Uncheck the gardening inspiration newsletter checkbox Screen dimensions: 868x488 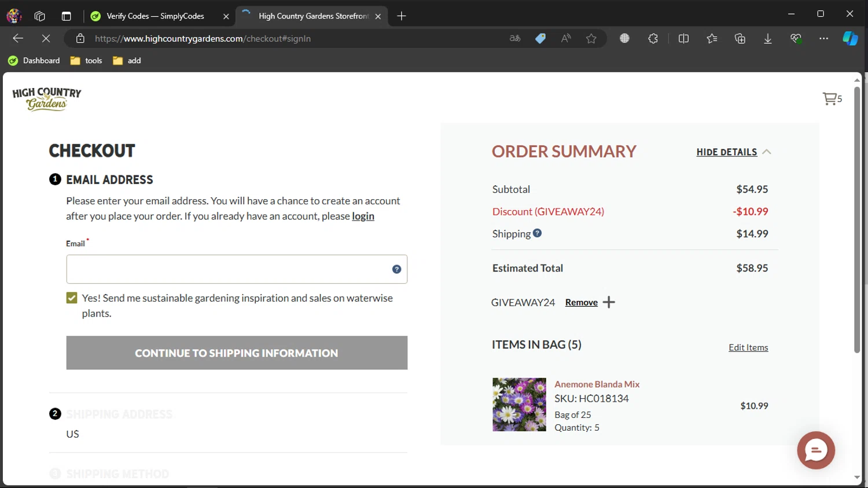tap(72, 298)
